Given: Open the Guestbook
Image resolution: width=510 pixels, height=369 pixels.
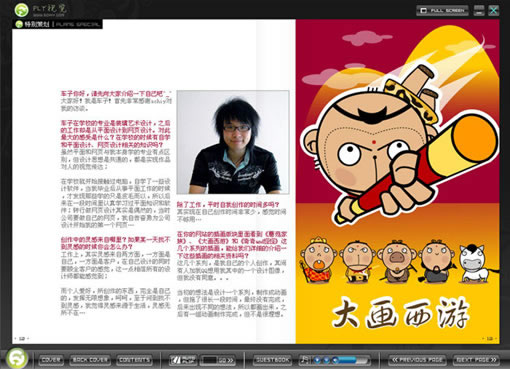Looking at the screenshot, I should [x=272, y=360].
